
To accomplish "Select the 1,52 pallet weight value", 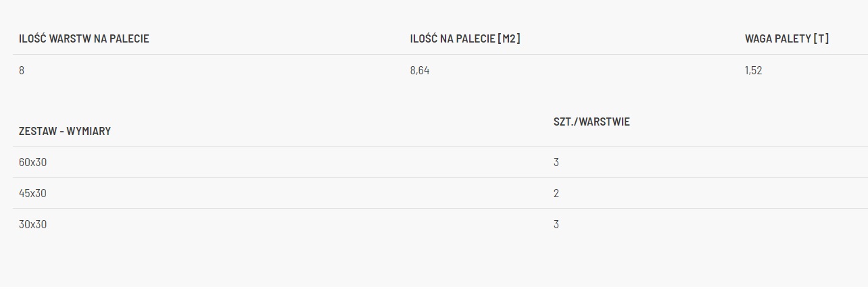I will coord(753,70).
